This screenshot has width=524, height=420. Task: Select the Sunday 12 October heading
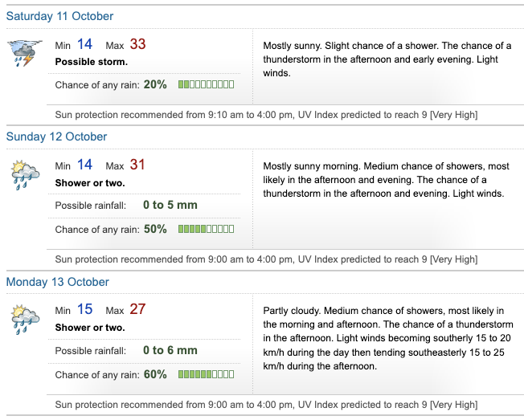(56, 137)
